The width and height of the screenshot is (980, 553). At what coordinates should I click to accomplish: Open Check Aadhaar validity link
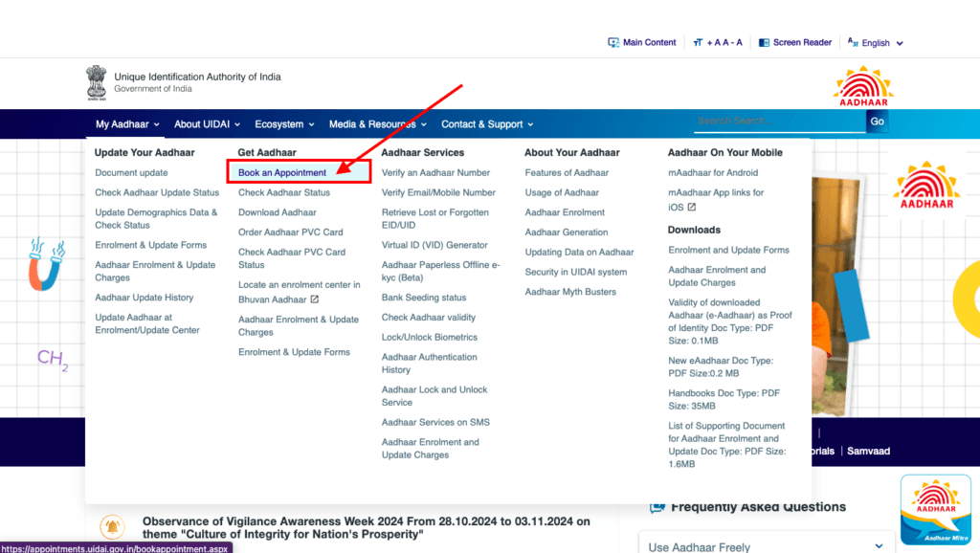pos(428,318)
